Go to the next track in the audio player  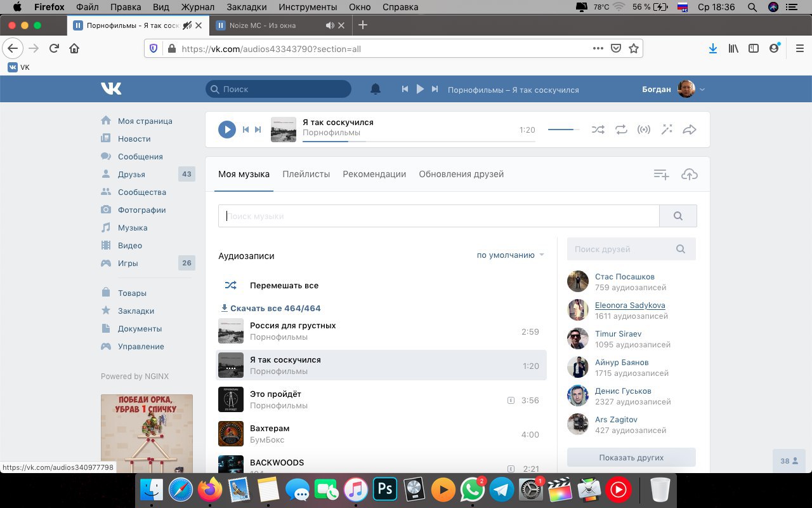click(258, 130)
